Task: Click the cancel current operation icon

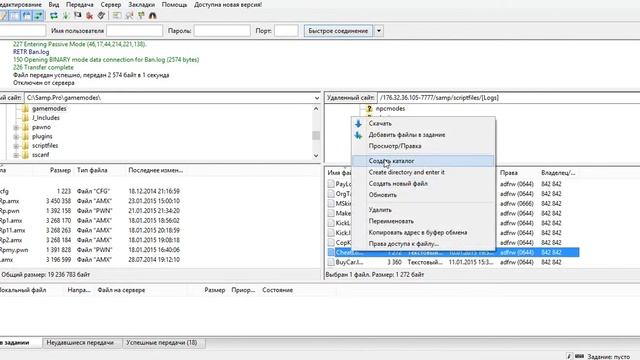Action: (x=77, y=16)
